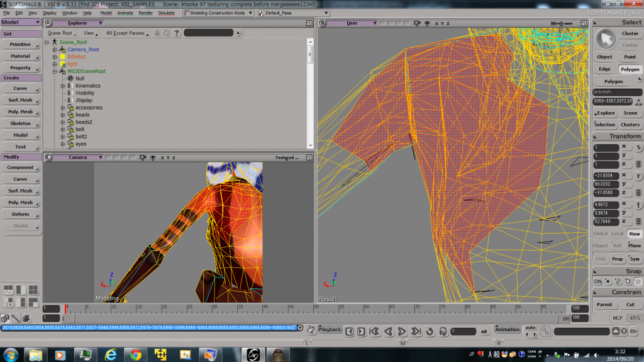The width and height of the screenshot is (644, 362).
Task: Expand the Camera_Root tree node
Action: pyautogui.click(x=55, y=49)
